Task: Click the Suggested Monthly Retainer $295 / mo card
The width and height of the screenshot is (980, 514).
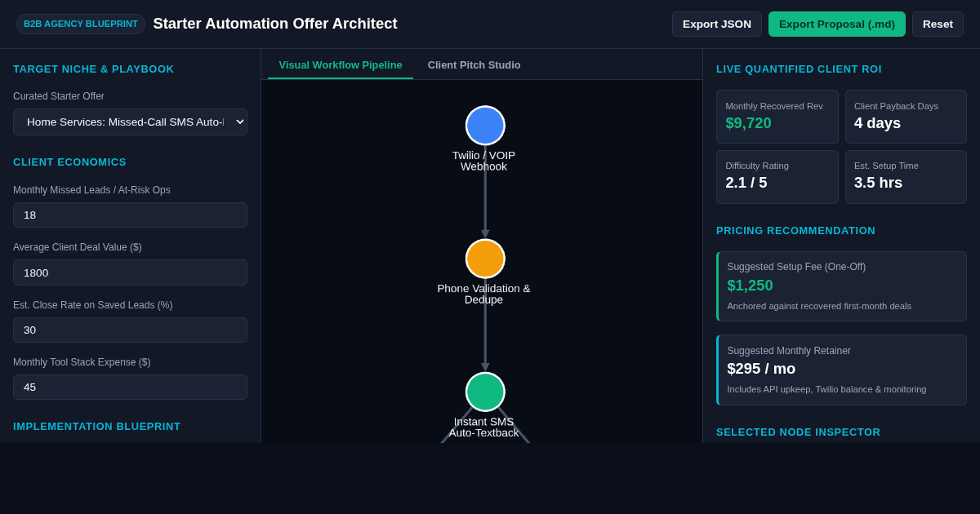Action: coord(841,370)
